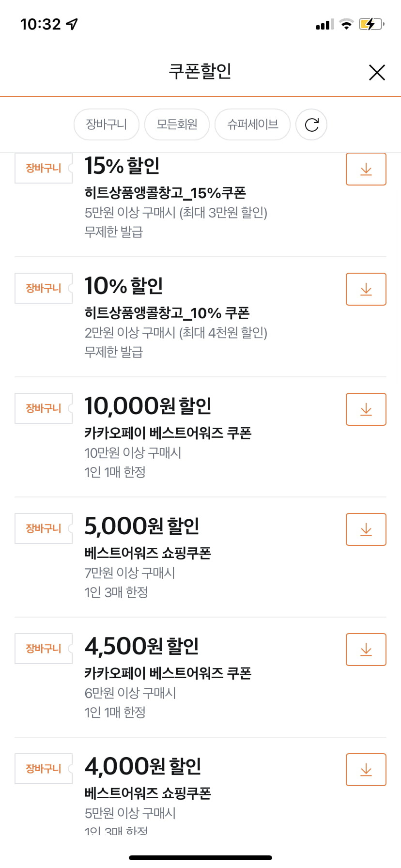Open 히트상품앵콜창고_10% 쿠폰 title
401x868 pixels.
point(167,313)
